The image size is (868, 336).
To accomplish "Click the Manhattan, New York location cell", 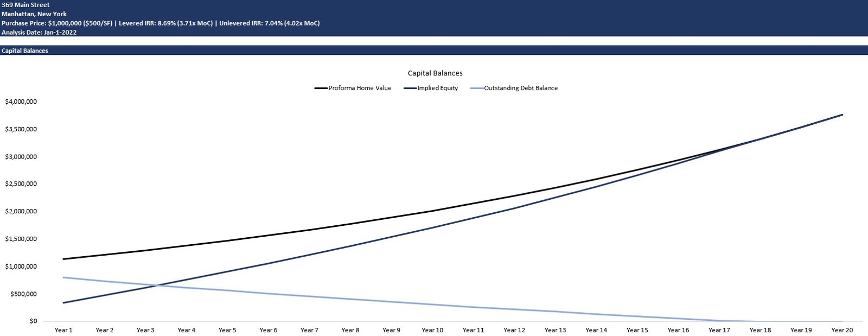I will pos(34,14).
